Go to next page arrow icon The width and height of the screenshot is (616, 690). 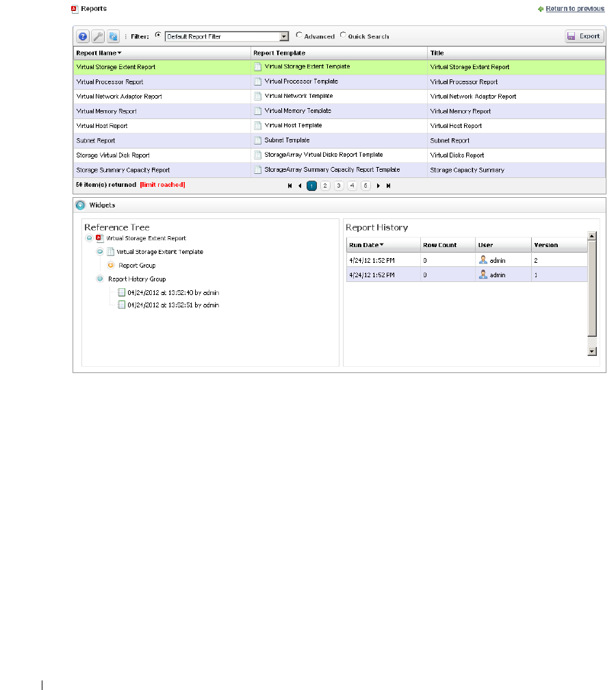point(378,186)
